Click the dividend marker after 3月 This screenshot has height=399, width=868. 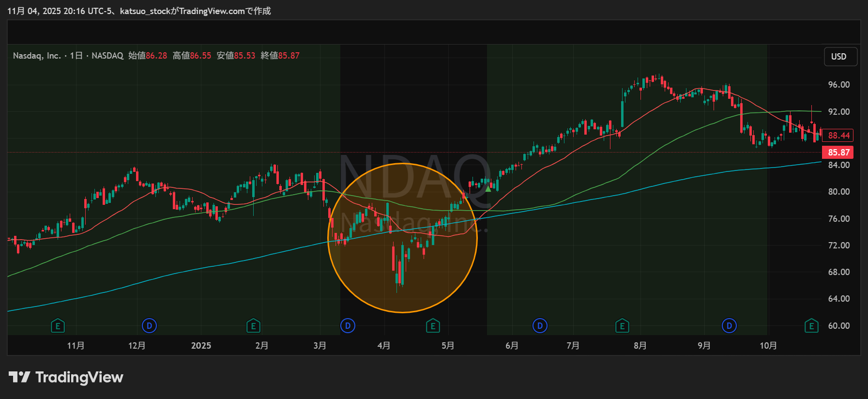click(348, 326)
